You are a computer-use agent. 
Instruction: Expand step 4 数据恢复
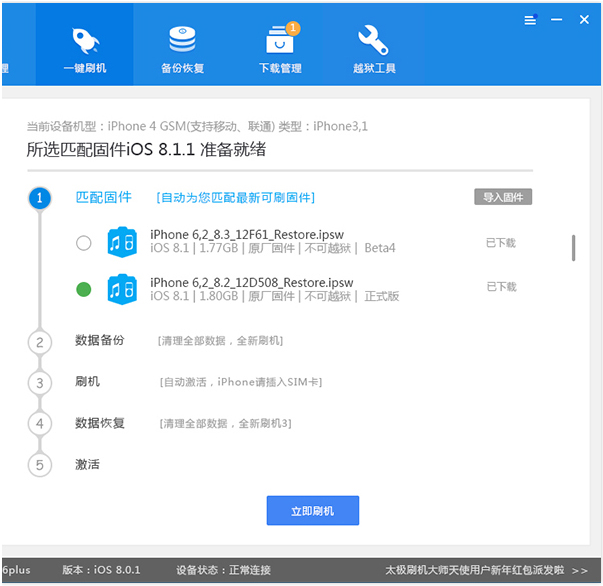(100, 423)
